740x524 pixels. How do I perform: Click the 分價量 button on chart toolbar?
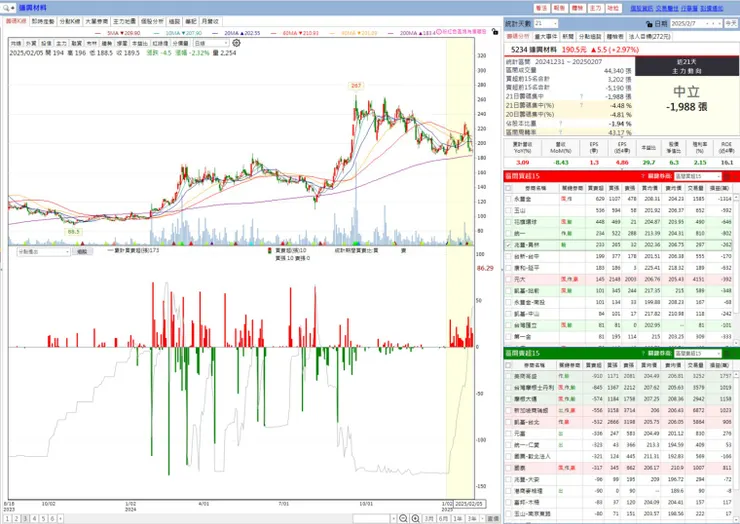pyautogui.click(x=180, y=43)
